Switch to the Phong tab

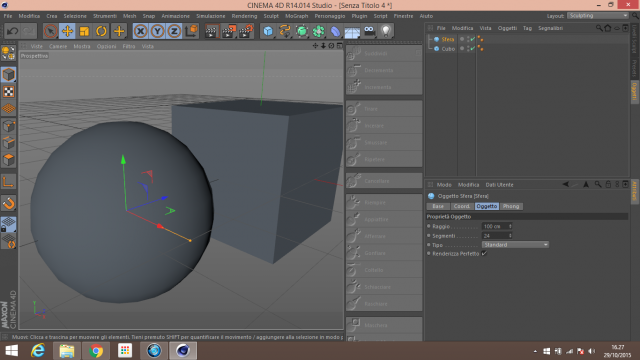click(511, 206)
